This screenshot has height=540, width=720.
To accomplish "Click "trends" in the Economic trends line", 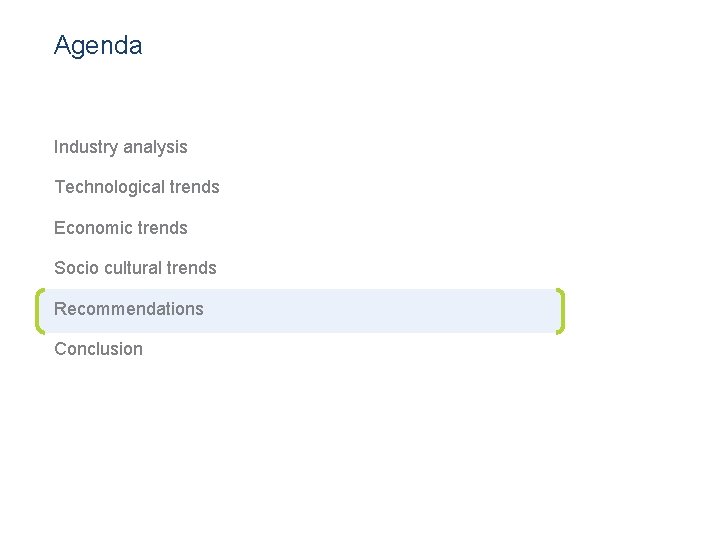I will click(x=162, y=228).
